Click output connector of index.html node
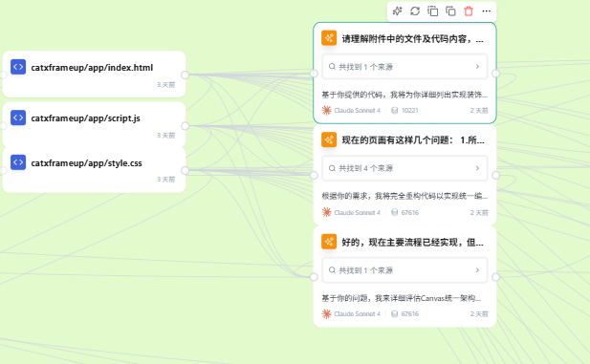Image resolution: width=590 pixels, height=364 pixels. click(185, 75)
